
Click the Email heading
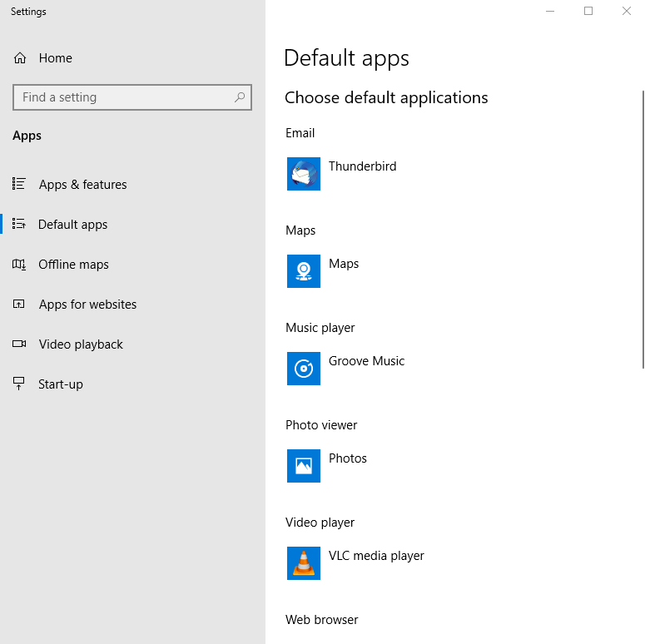pos(300,133)
